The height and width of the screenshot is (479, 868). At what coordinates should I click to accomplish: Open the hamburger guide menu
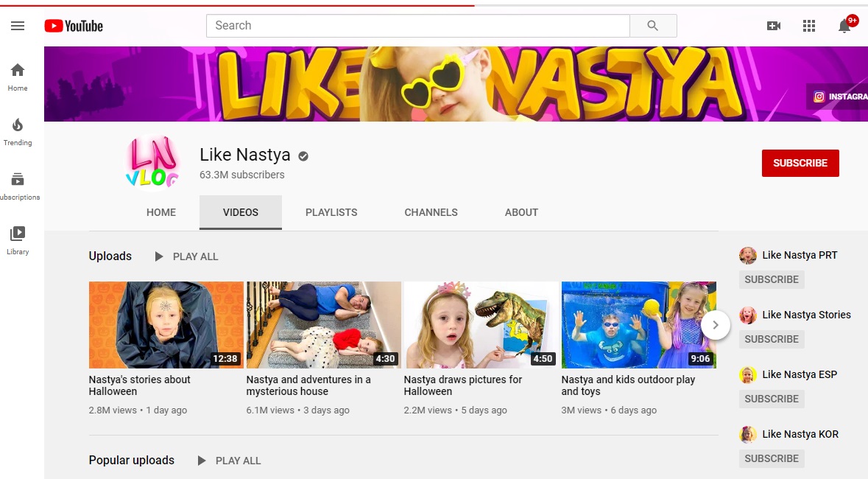[x=18, y=26]
